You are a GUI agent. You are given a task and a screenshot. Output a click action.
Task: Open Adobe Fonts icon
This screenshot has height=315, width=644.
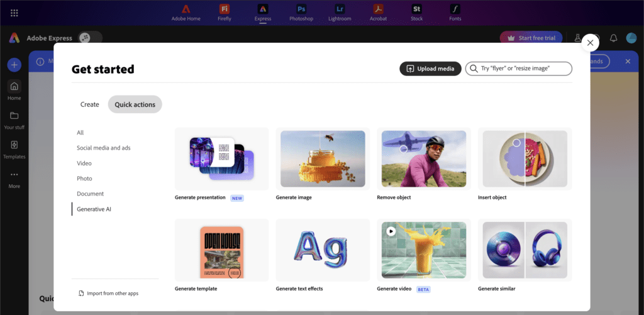[455, 9]
